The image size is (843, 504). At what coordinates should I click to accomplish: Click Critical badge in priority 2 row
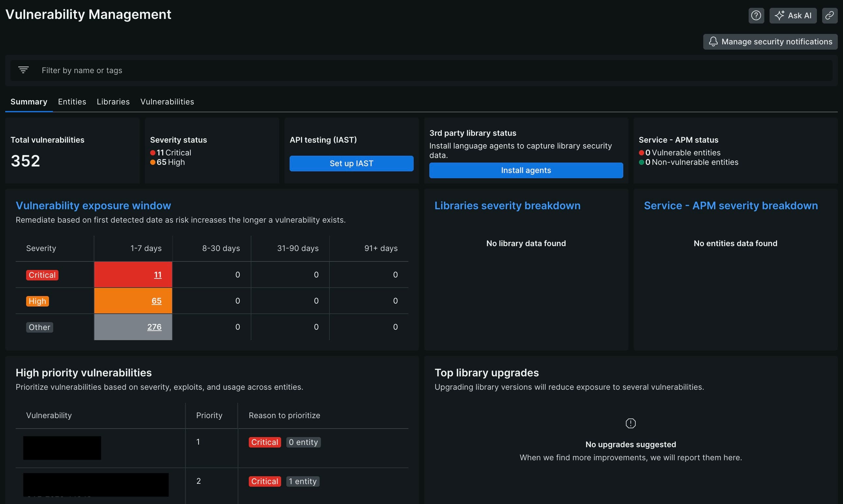click(x=264, y=481)
